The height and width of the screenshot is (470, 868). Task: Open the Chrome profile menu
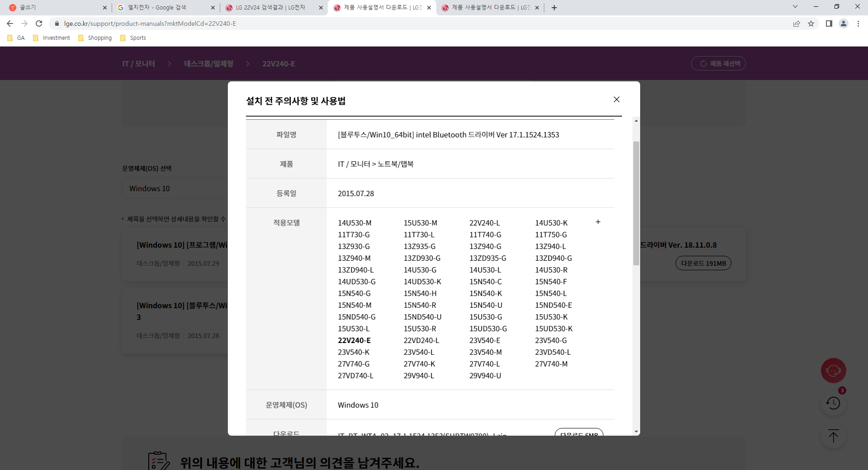coord(844,23)
